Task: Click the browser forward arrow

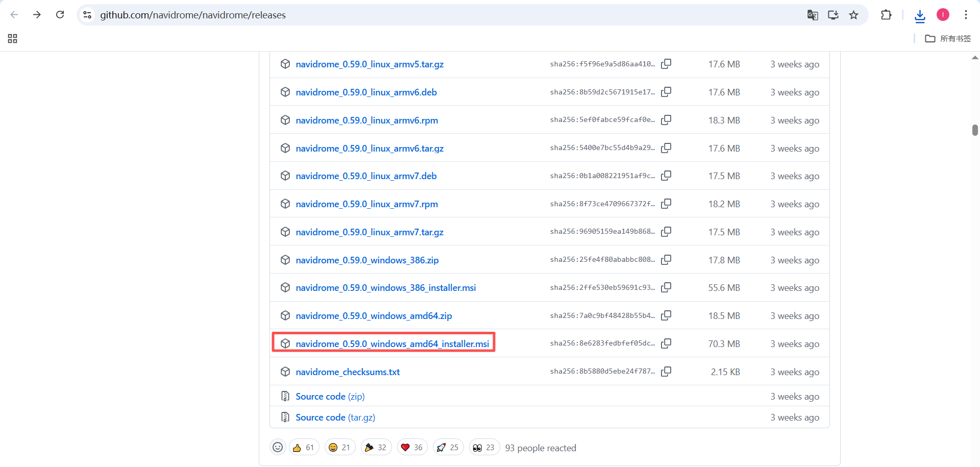Action: [37, 15]
